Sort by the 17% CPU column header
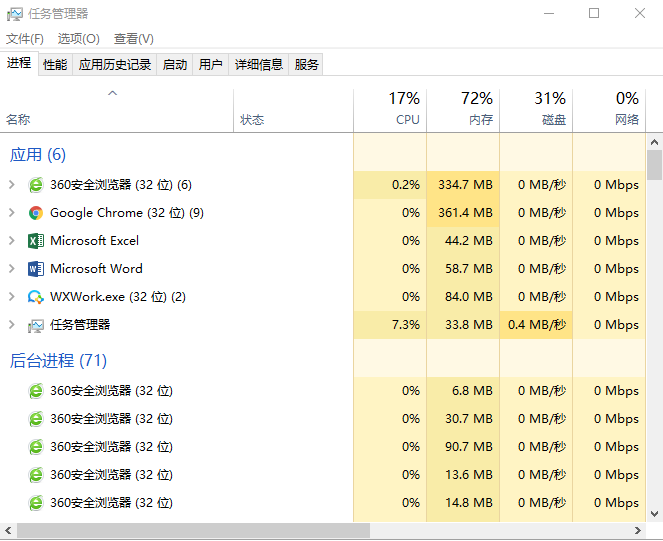This screenshot has width=663, height=541. 390,111
